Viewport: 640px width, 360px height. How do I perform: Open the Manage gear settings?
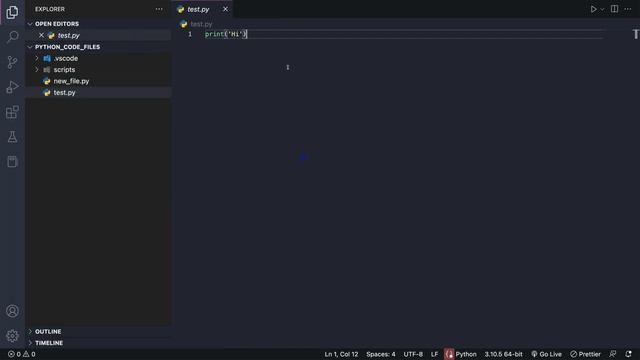12,336
